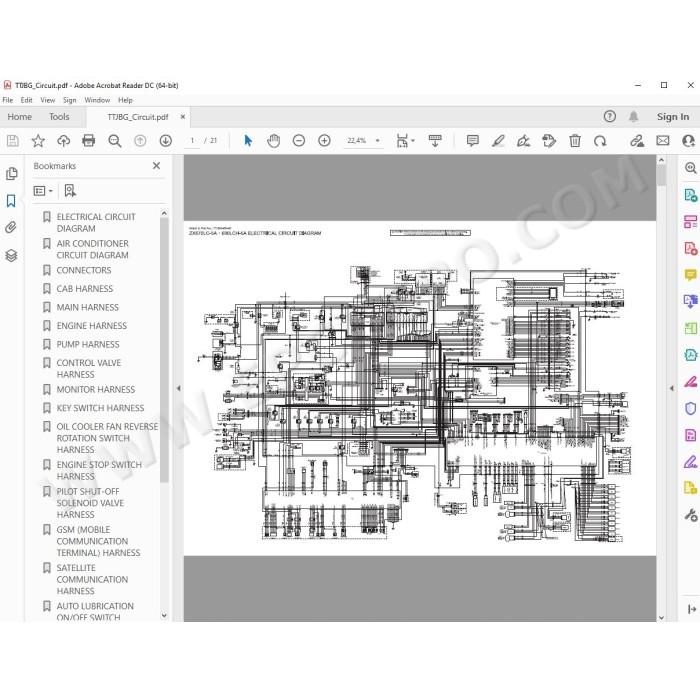Zoom out with minus icon
700x700 pixels.
[299, 141]
